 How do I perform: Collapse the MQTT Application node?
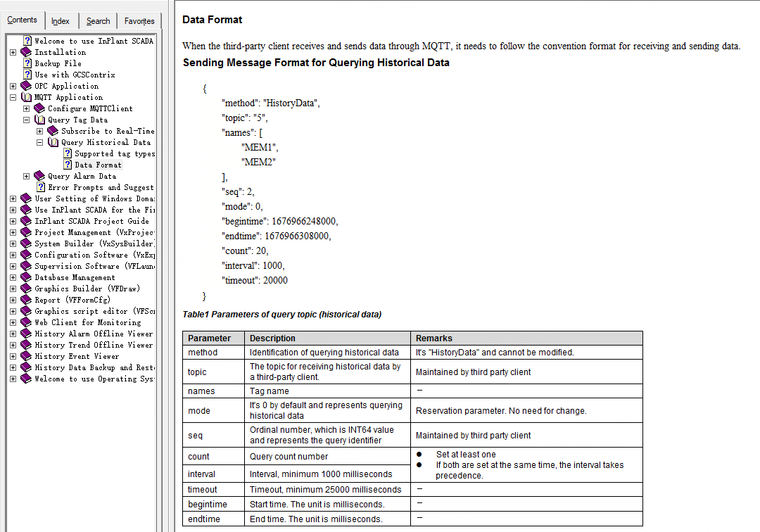click(x=13, y=97)
